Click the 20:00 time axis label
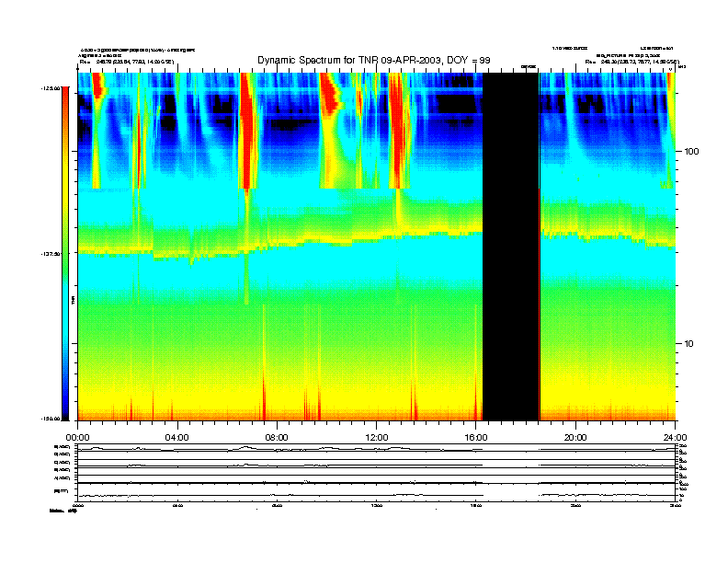728x563 pixels. point(575,438)
